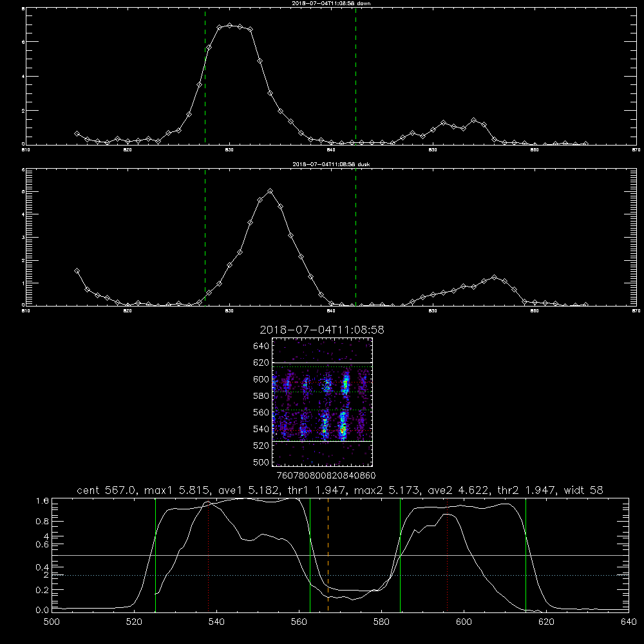Click the first diamond data point in dusk plot
Screen dimensions: 644x644
coord(77,270)
